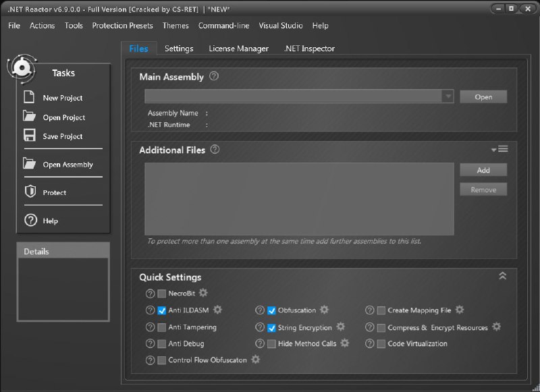This screenshot has height=392, width=540.
Task: Enable the Create Mapping File checkbox
Action: pyautogui.click(x=381, y=310)
